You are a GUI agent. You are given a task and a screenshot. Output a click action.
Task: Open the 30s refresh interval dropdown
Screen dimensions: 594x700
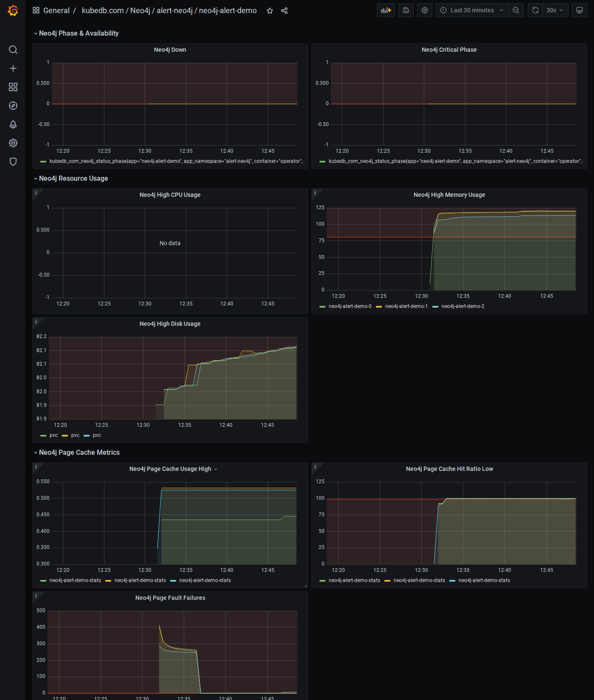coord(555,10)
